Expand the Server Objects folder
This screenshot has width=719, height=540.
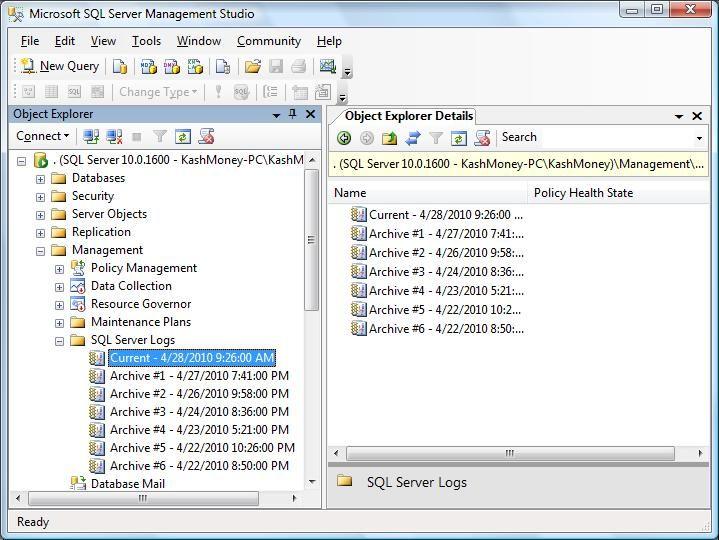(40, 215)
